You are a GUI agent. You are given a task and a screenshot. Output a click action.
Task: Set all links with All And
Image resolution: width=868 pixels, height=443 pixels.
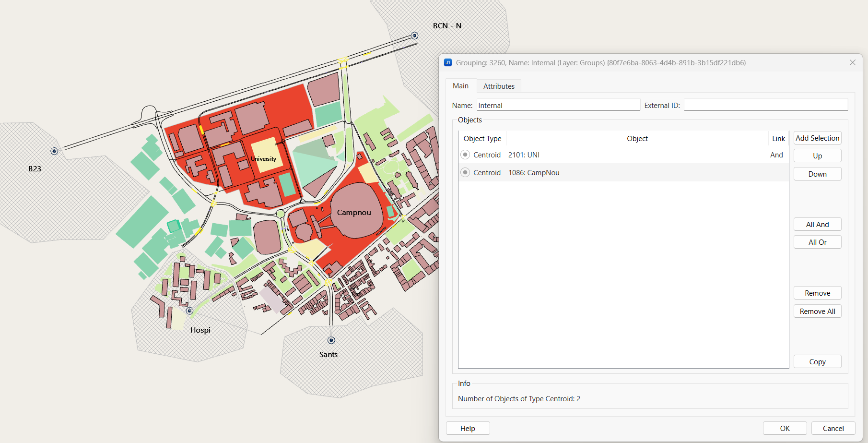click(817, 224)
